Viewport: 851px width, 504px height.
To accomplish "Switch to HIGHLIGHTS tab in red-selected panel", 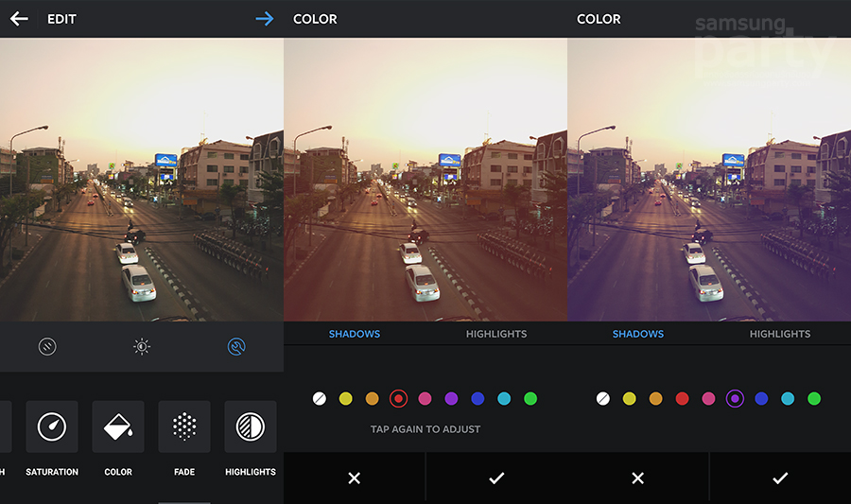I will [496, 334].
